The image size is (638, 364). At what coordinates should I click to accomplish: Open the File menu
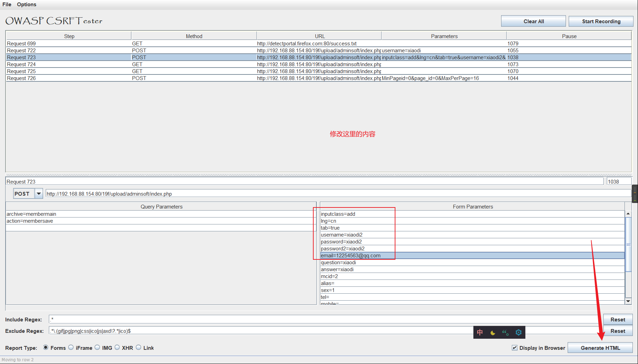point(7,5)
